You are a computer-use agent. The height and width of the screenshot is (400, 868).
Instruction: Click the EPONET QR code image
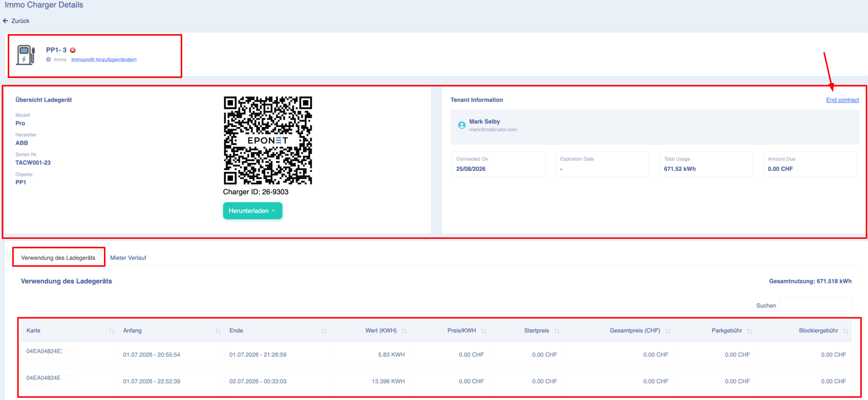[268, 140]
